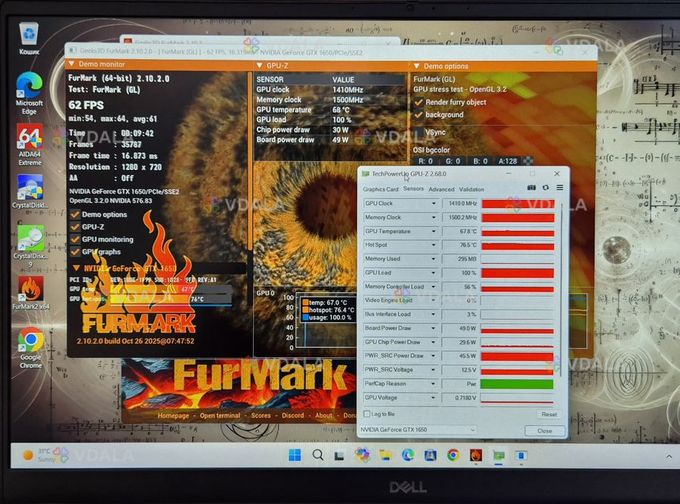Viewport: 680px width, 504px height.
Task: Open the GPU Temperature sensor dropdown
Action: pos(433,231)
